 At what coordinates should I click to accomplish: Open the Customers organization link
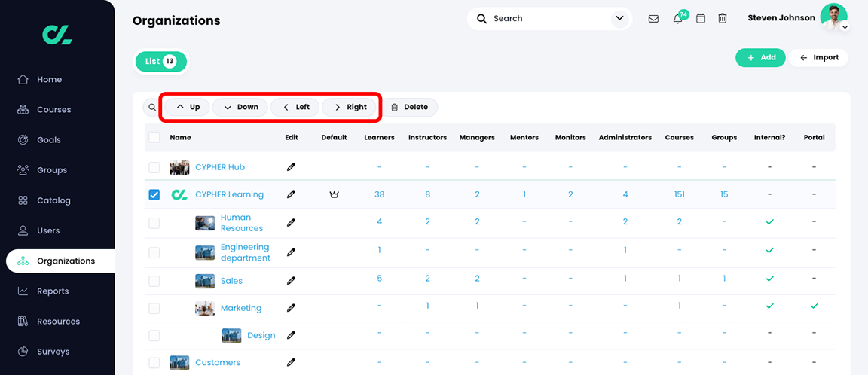[218, 363]
